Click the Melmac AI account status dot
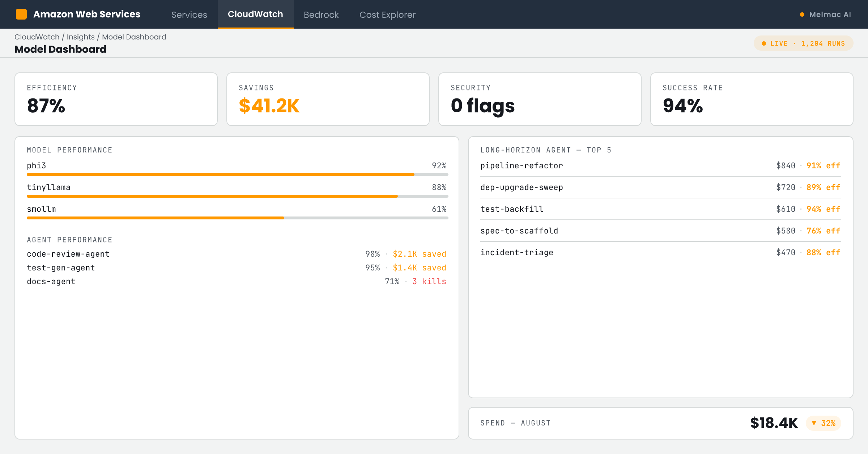868x454 pixels. pos(802,14)
